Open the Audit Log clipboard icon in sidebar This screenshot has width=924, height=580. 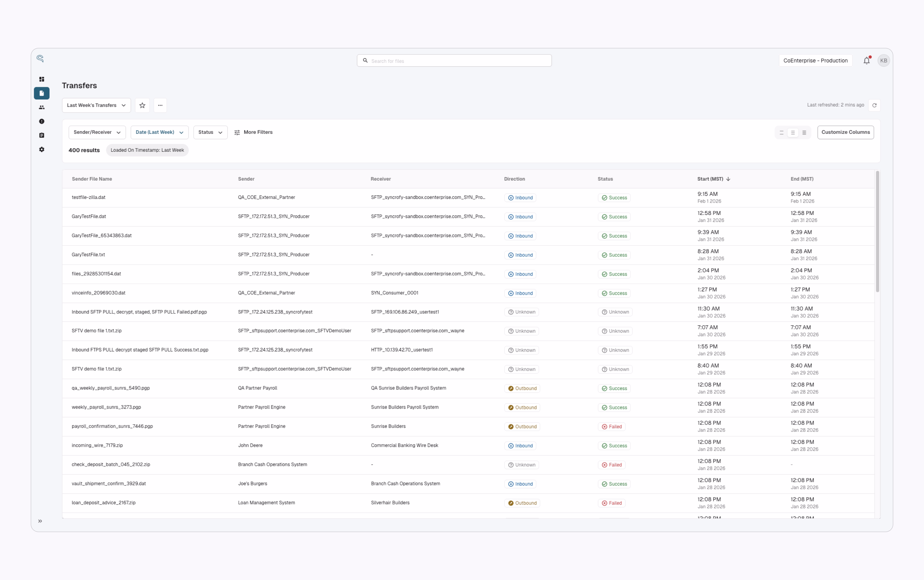(x=41, y=135)
